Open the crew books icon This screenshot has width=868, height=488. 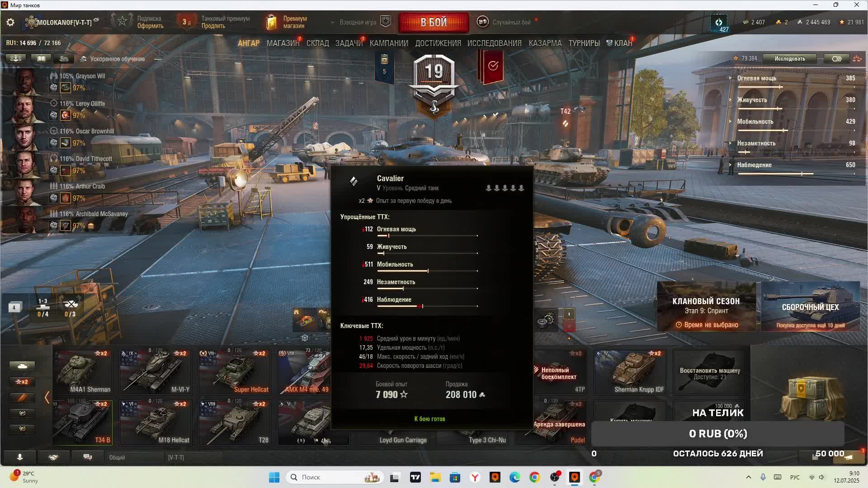coord(41,59)
